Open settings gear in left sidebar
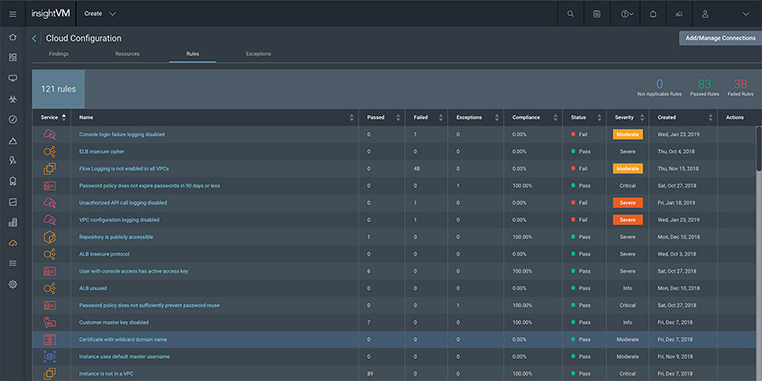 coord(13,285)
